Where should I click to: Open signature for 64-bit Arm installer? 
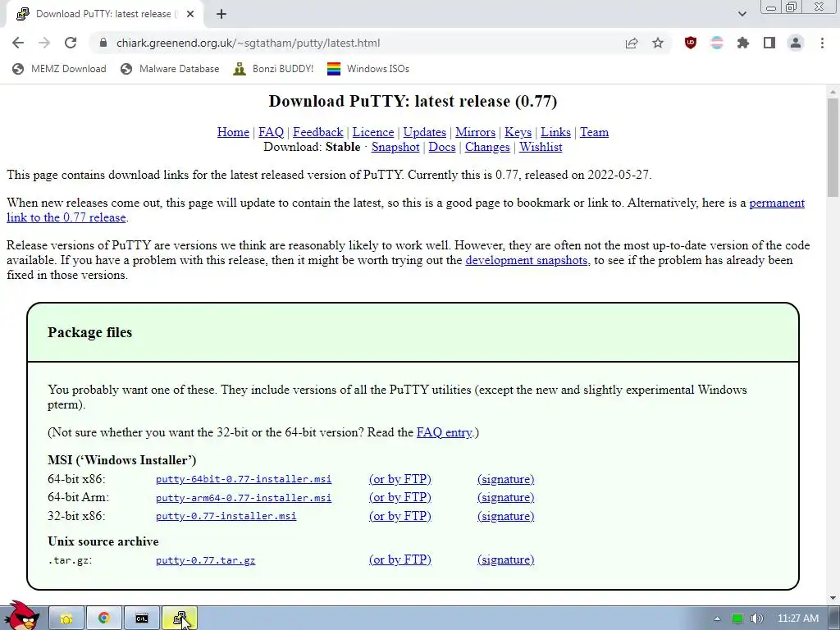click(505, 497)
